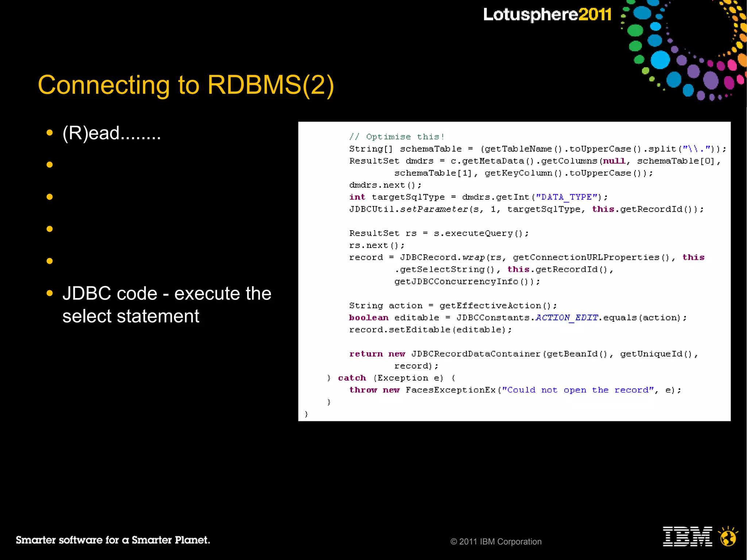Click the 'return new JDBCRecordDataContainer' line
Screen dimensions: 747x560
[524, 354]
